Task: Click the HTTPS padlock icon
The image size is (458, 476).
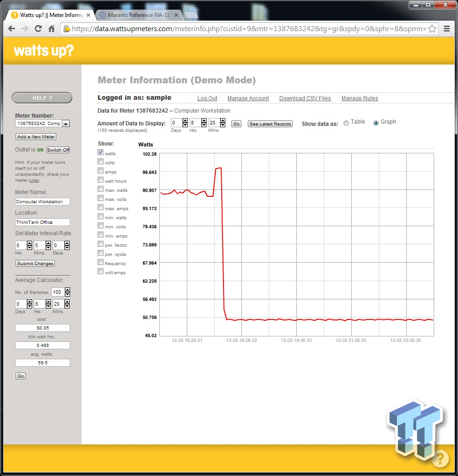Action: [x=67, y=28]
